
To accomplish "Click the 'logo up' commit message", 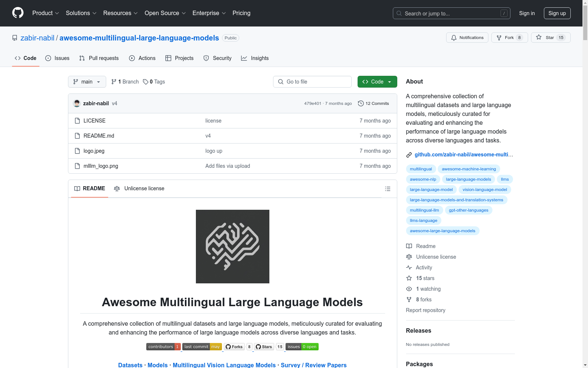I will (214, 151).
